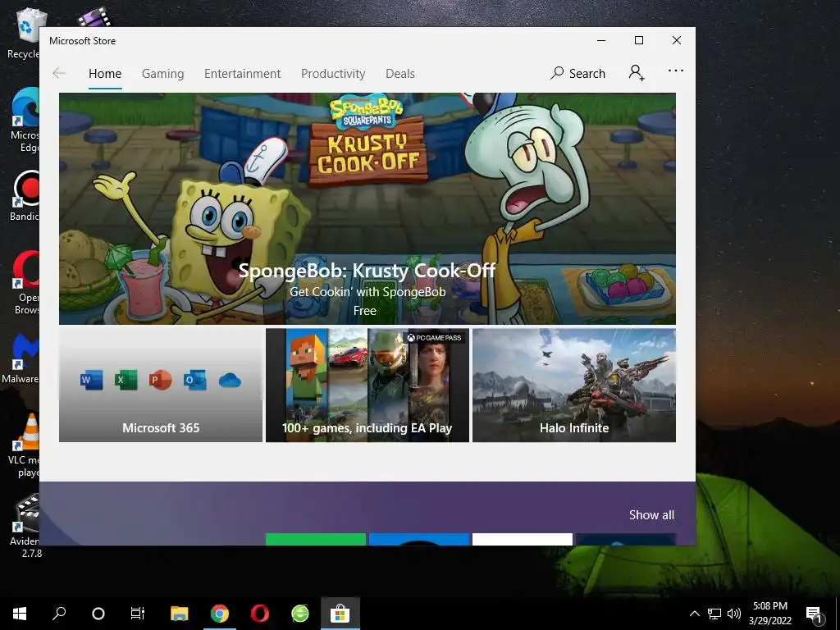Open the three-dots See more menu
The height and width of the screenshot is (630, 840).
(x=676, y=71)
